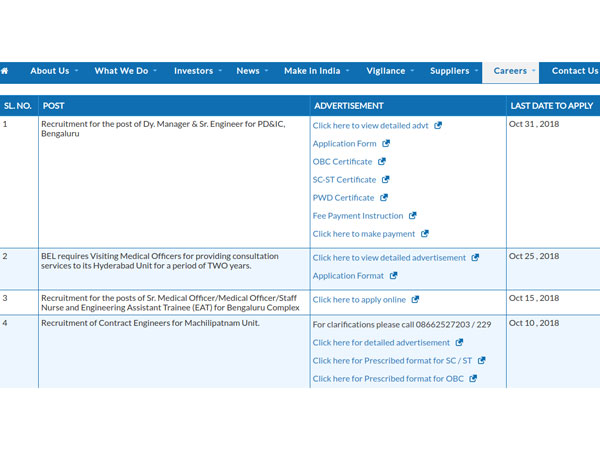Click external-link icon next to PWD Certificate
This screenshot has height=450, width=600.
click(384, 197)
